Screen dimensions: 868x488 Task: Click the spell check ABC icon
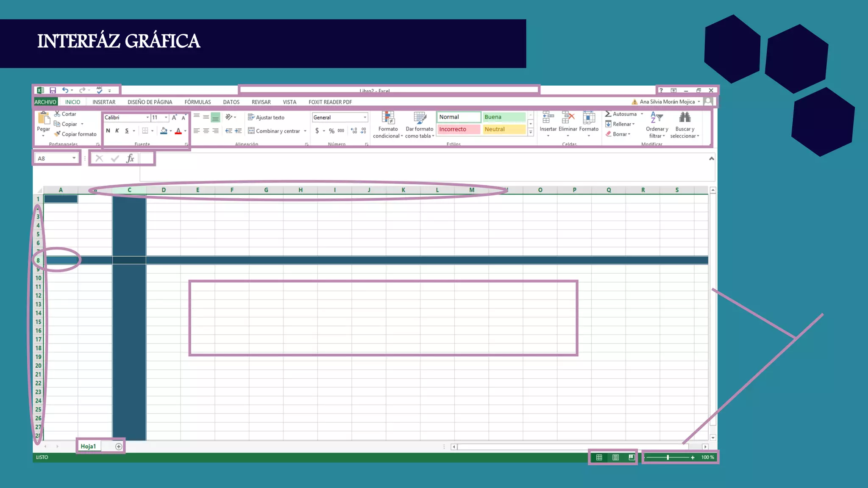(99, 90)
